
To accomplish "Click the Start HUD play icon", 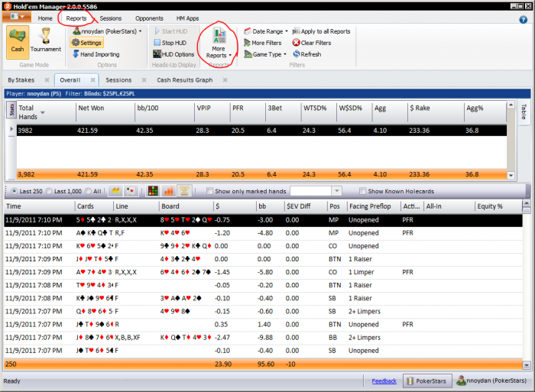I will coord(157,31).
